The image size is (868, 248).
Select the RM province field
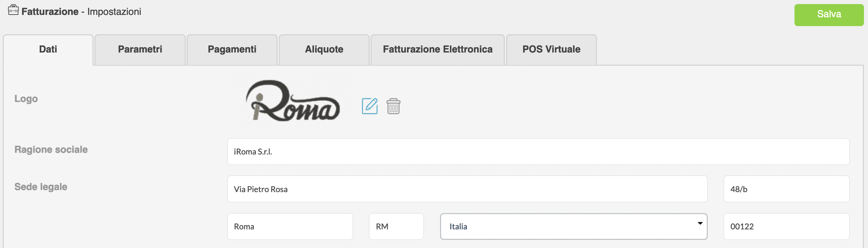pyautogui.click(x=396, y=226)
